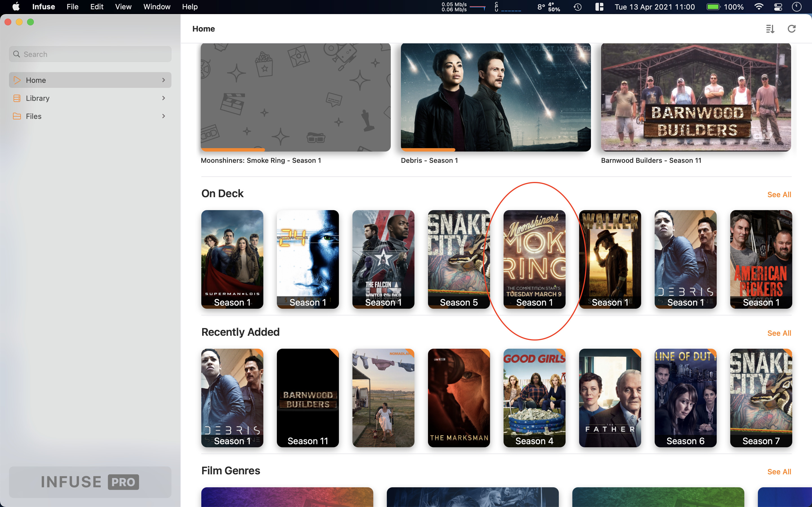Click the refresh library icon
Screen dimensions: 812x507
[791, 29]
